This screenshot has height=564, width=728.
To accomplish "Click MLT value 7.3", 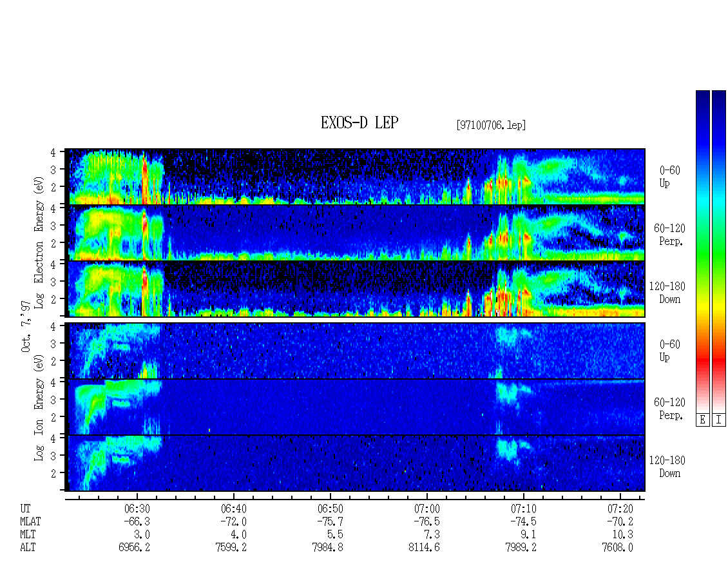I will (432, 535).
